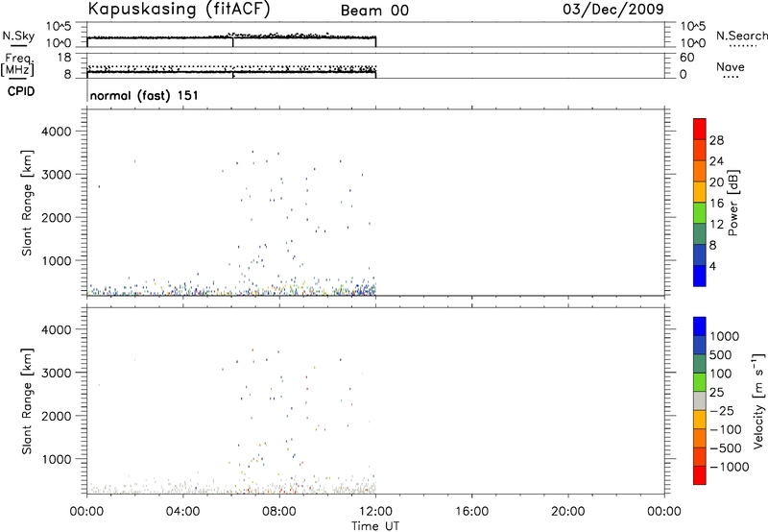Image resolution: width=768 pixels, height=532 pixels.
Task: Click the 8 label on power colorbar
Action: point(712,246)
